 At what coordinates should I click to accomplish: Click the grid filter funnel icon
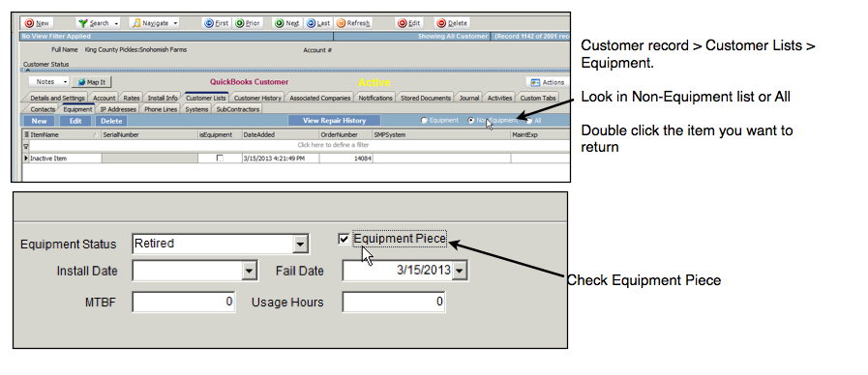coord(25,146)
